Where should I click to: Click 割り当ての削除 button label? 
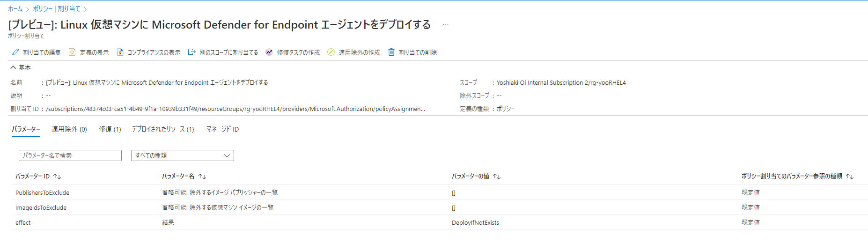(418, 52)
